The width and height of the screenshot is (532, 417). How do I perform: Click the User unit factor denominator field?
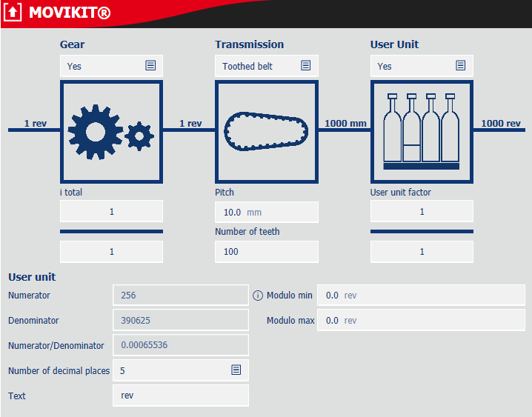pos(422,252)
